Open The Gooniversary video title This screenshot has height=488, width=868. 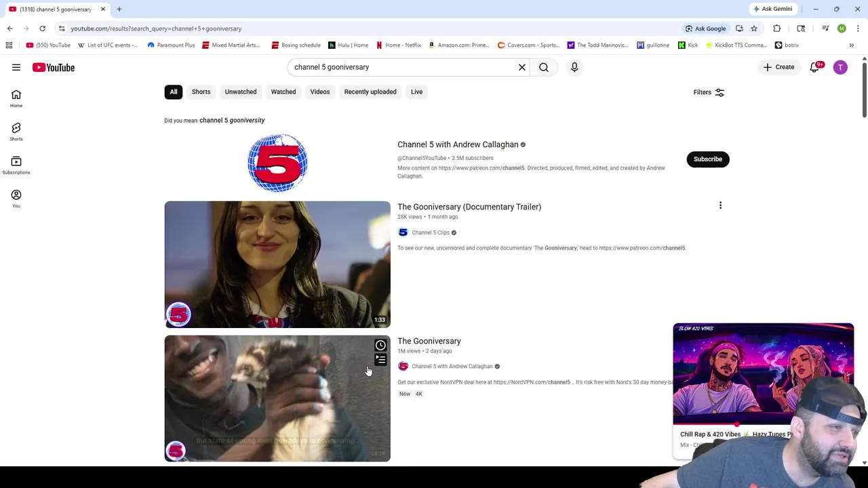pos(429,341)
